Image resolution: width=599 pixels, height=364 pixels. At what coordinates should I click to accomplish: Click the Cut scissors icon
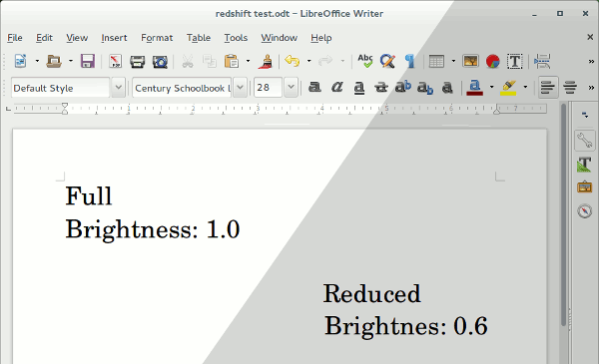click(188, 61)
